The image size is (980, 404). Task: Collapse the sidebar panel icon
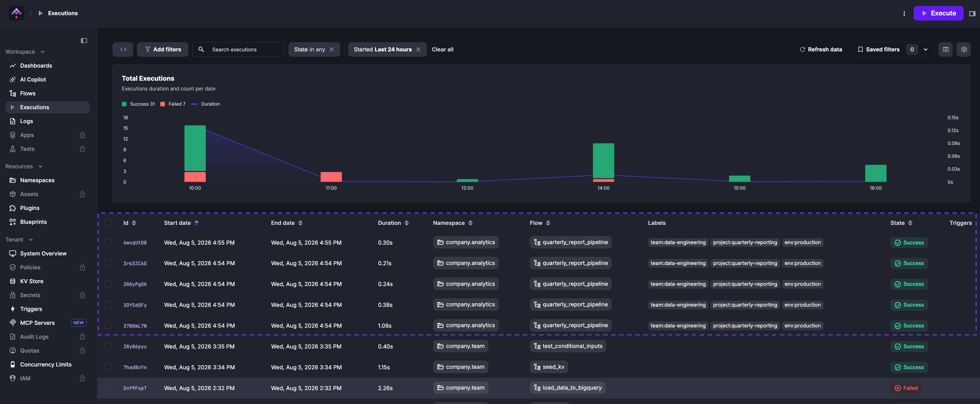click(84, 41)
